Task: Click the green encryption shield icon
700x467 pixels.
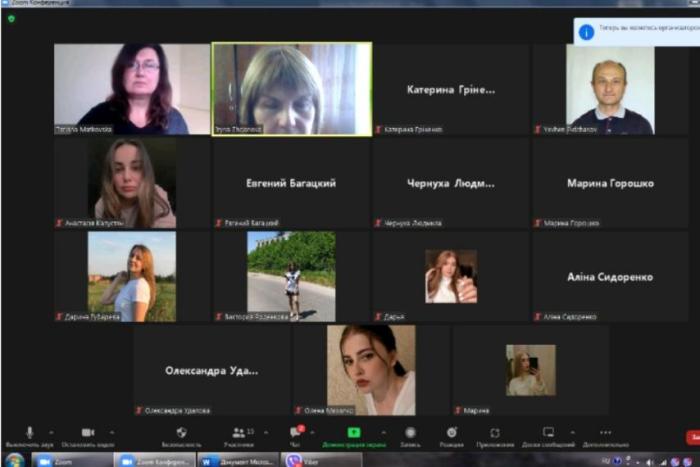Action: 11,18
